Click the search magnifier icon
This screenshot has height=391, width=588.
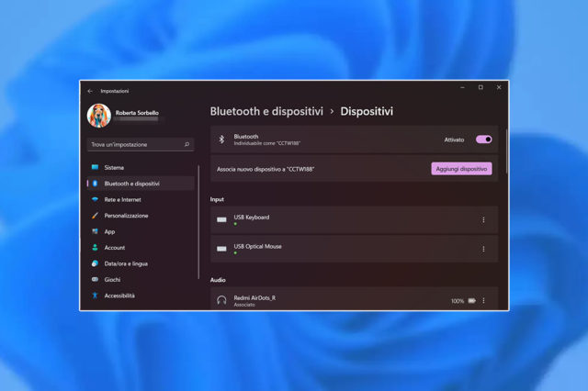pos(187,144)
